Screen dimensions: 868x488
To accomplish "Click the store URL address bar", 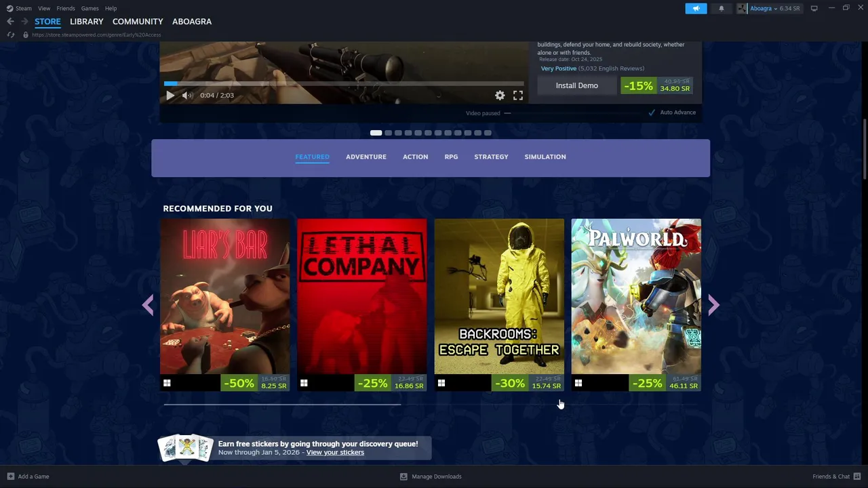I will click(96, 35).
